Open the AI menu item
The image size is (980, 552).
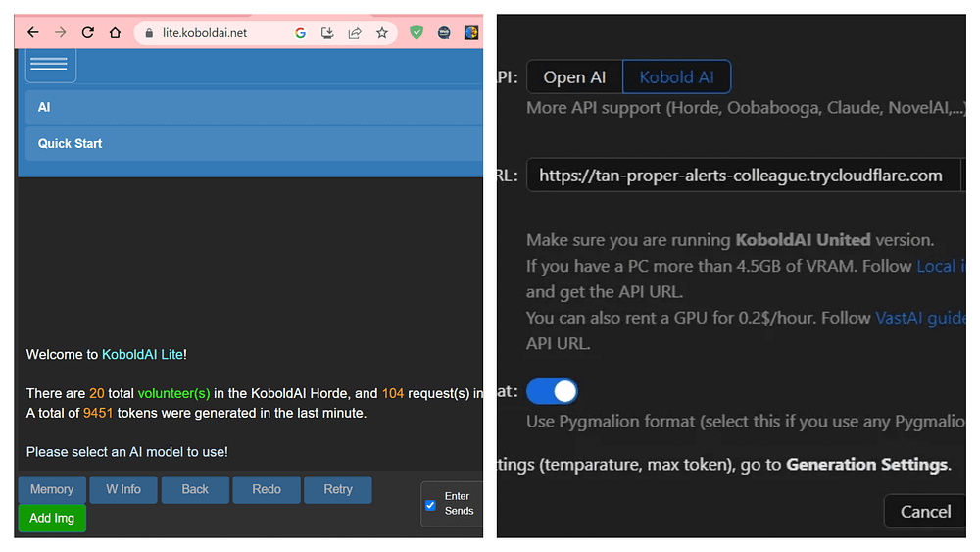point(254,107)
